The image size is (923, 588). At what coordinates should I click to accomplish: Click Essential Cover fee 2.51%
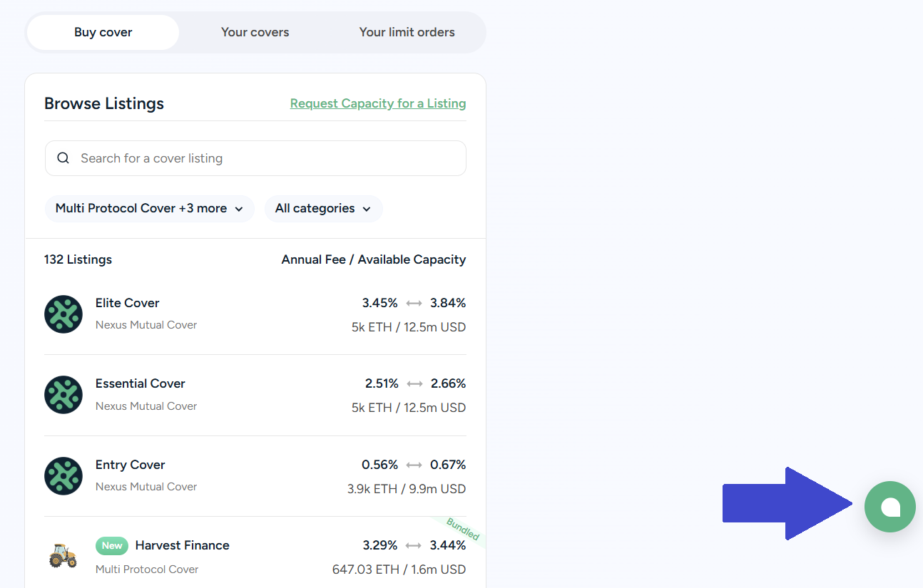coord(382,383)
